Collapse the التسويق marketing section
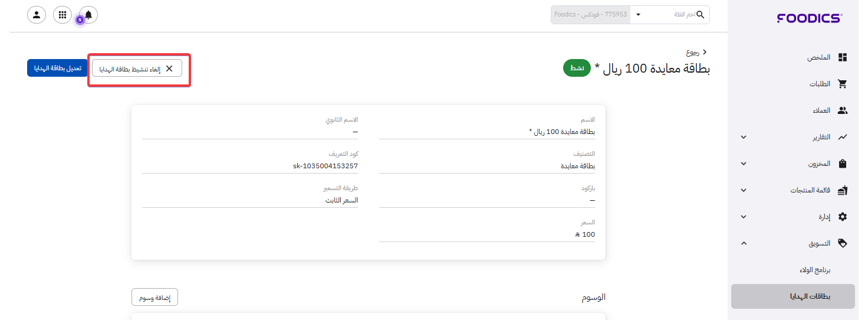The image size is (868, 320). coord(744,243)
